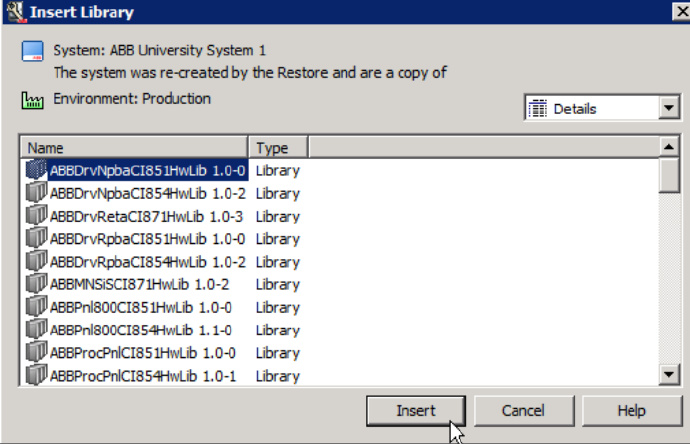Screen dimensions: 690x444
Task: Click Library type cell of ABBMNSiSCI871HwLib
Action: pos(278,284)
